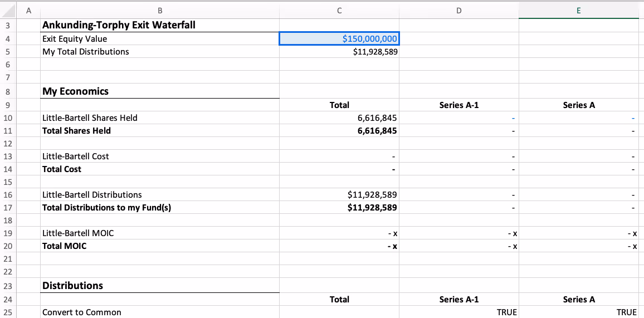Select column D header

click(x=459, y=11)
